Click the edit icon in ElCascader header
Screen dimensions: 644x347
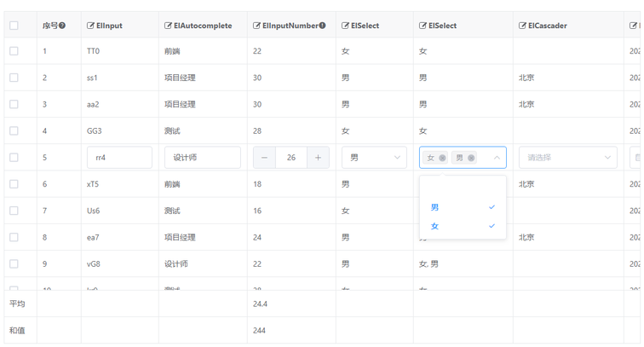pos(522,26)
